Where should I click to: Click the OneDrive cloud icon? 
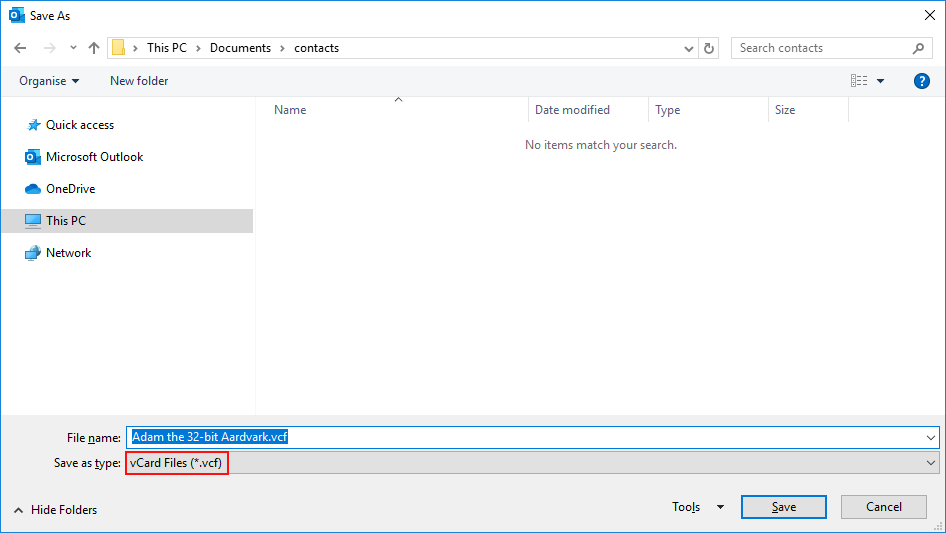[x=33, y=189]
